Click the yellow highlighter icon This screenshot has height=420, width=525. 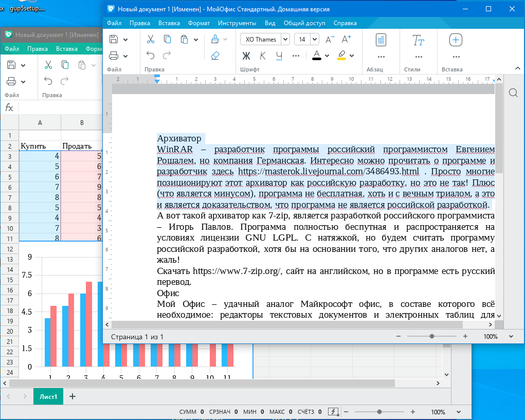(341, 55)
